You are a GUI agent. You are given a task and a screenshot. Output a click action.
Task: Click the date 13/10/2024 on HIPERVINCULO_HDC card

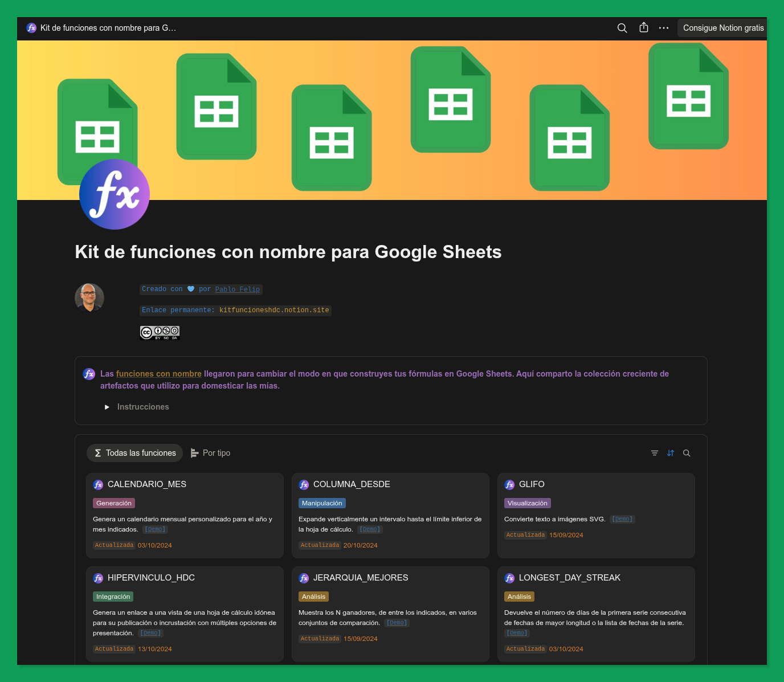(155, 649)
